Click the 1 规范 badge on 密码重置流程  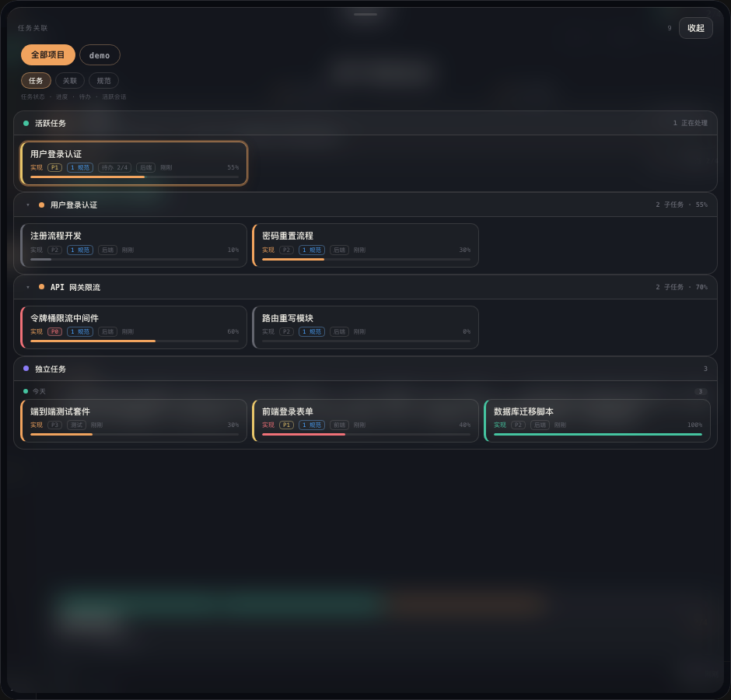pyautogui.click(x=312, y=250)
